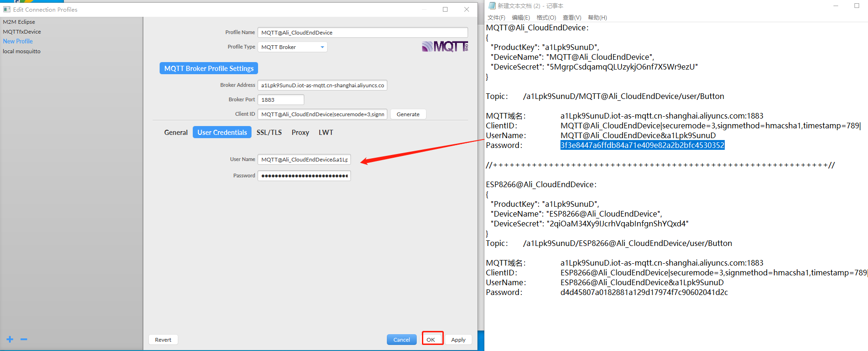The image size is (868, 351).
Task: Click Topic line ending ESP8266@Ali_CloudEndDevice/user/Button
Action: [628, 243]
